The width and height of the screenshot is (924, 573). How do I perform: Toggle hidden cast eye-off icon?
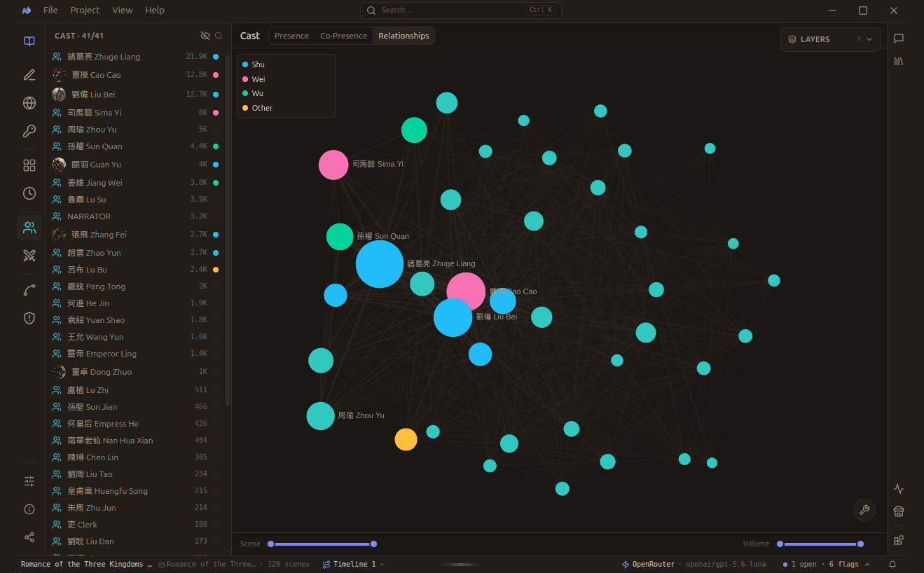click(205, 36)
